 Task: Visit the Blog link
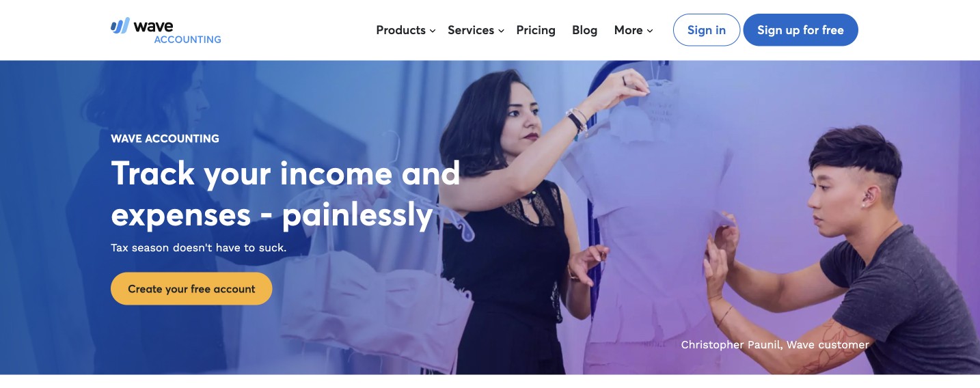tap(584, 30)
